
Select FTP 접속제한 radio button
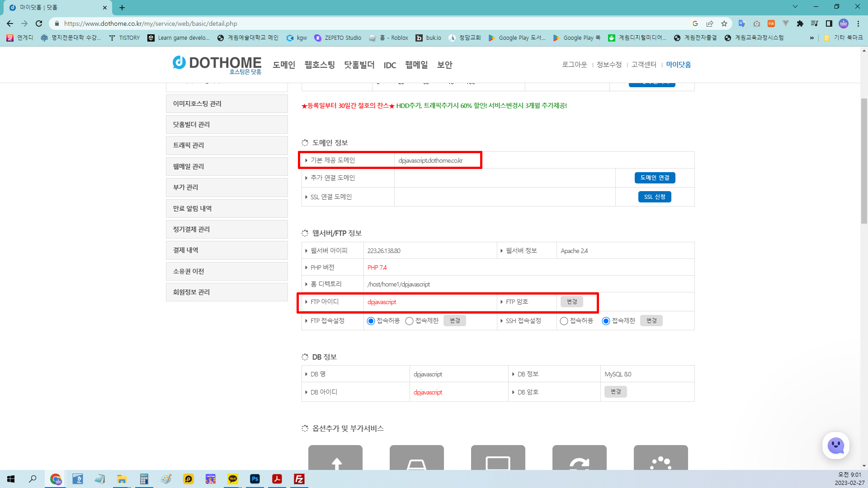tap(409, 321)
